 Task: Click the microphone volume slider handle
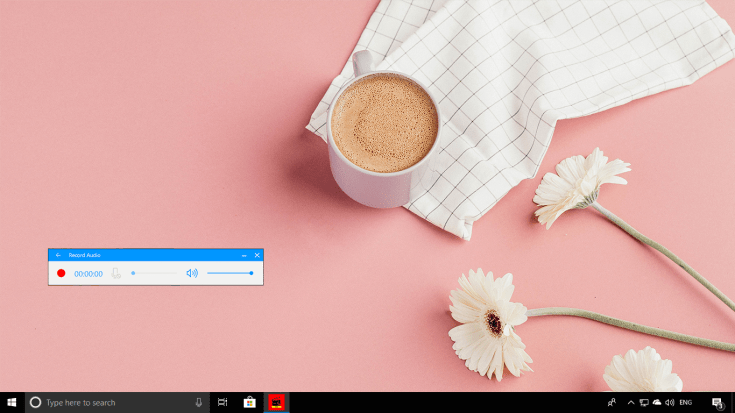pos(133,273)
